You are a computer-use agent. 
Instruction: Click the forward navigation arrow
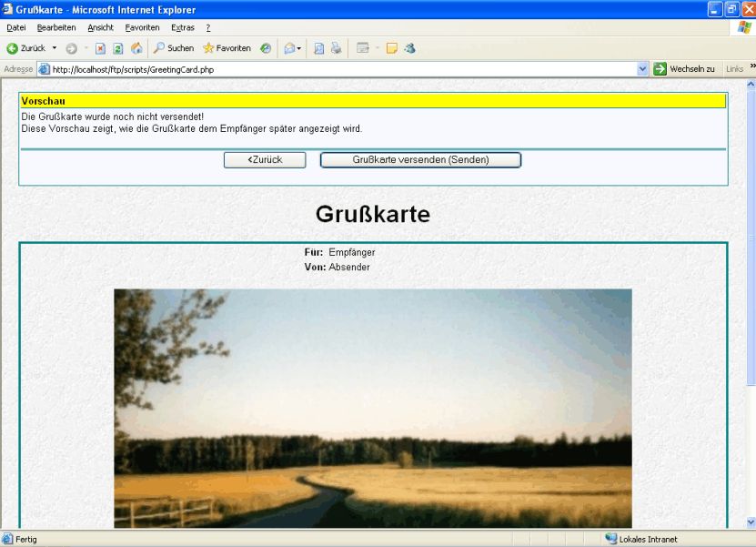(x=71, y=48)
